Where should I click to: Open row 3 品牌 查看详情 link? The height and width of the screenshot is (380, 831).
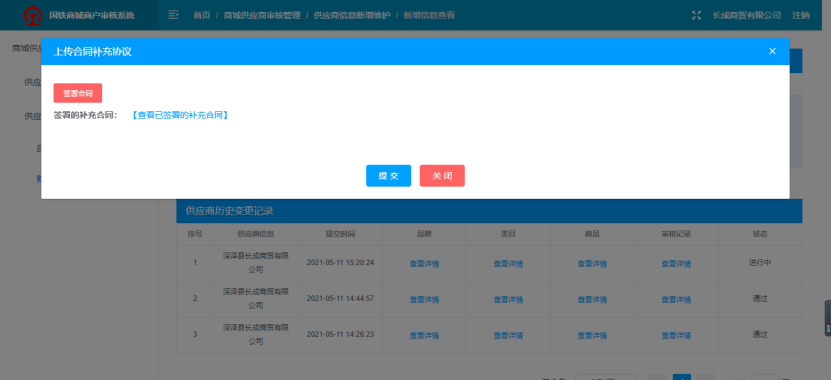tap(424, 336)
